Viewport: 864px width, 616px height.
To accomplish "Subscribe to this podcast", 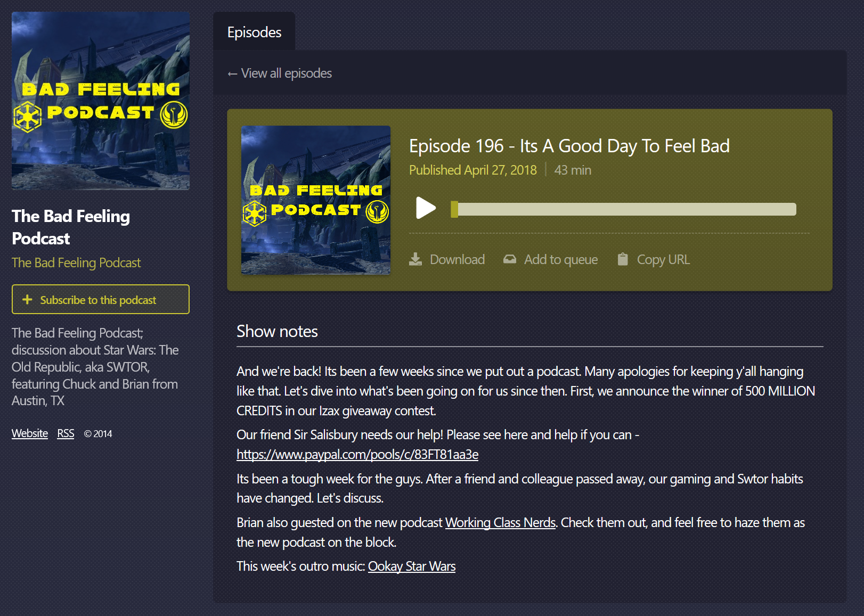I will point(101,299).
